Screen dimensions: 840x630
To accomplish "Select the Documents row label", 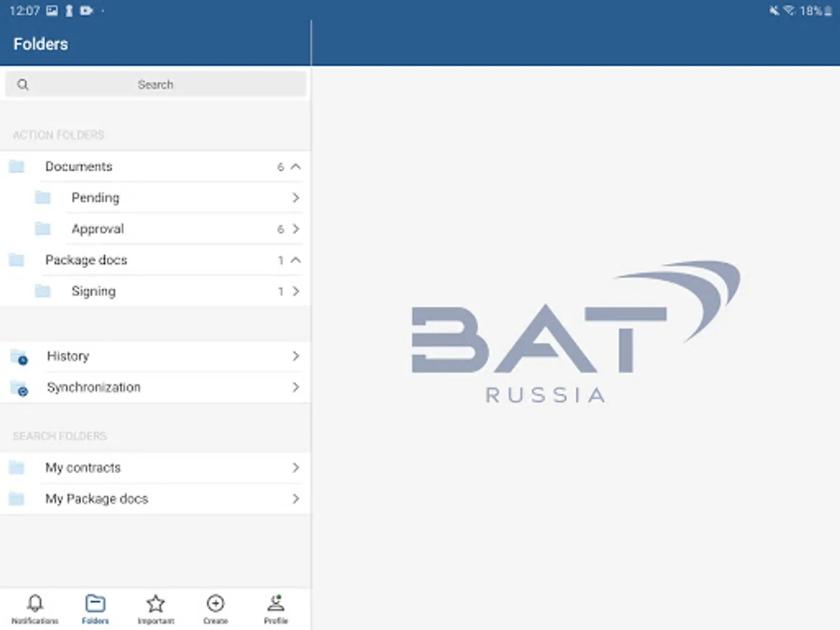I will (79, 167).
